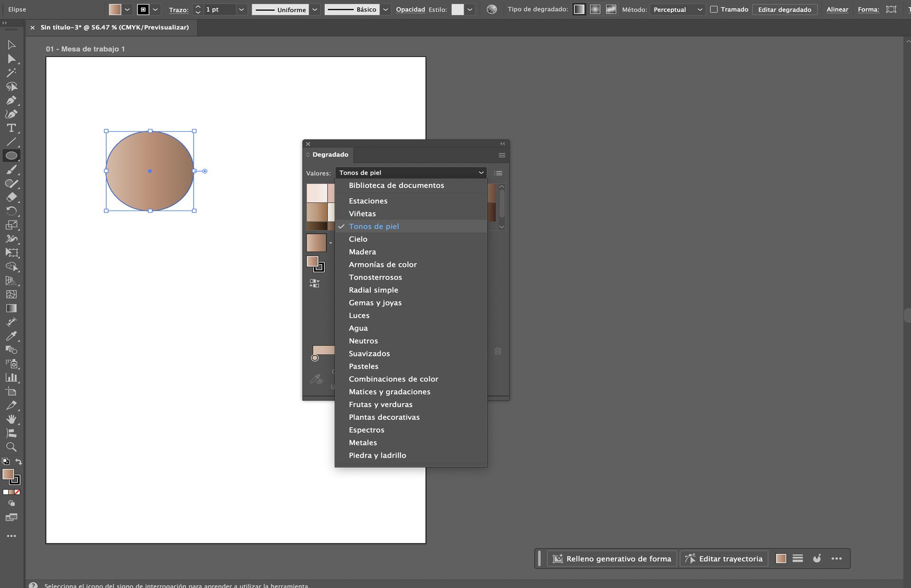
Task: Switch gradient type to radial
Action: coord(595,9)
